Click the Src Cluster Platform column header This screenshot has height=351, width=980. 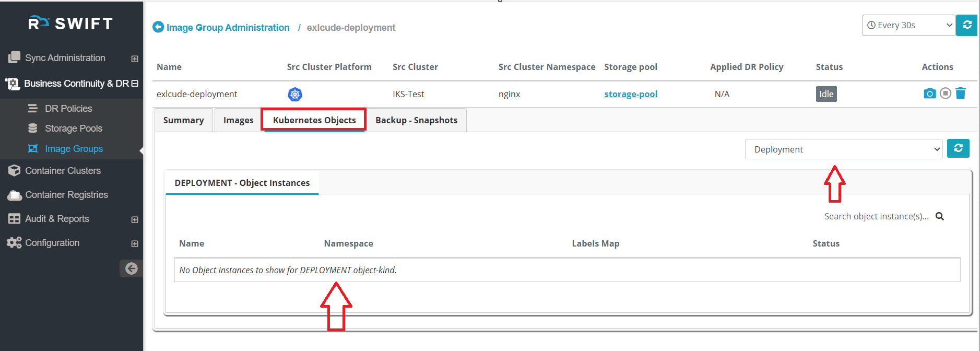(x=329, y=67)
